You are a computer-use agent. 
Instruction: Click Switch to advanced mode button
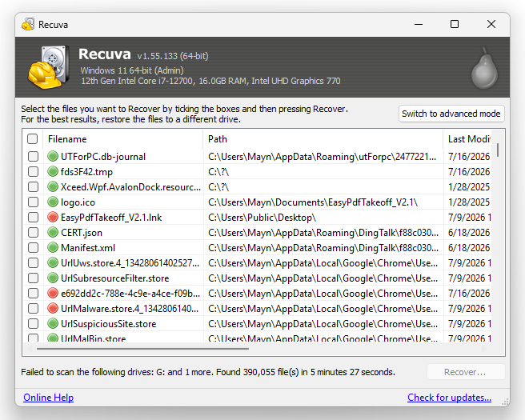click(451, 114)
